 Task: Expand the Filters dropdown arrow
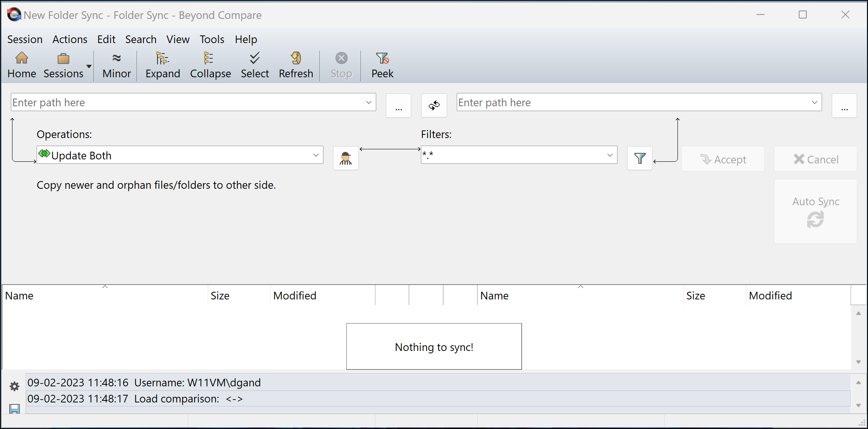click(610, 155)
